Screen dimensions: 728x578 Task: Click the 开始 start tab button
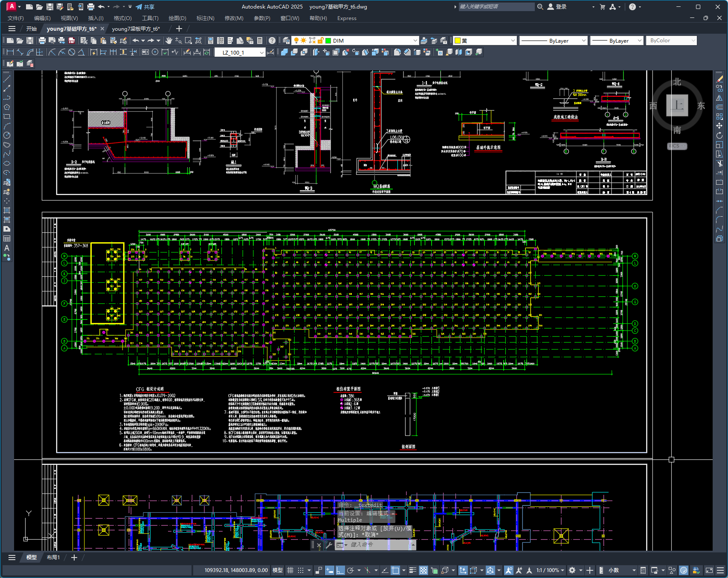click(x=32, y=29)
